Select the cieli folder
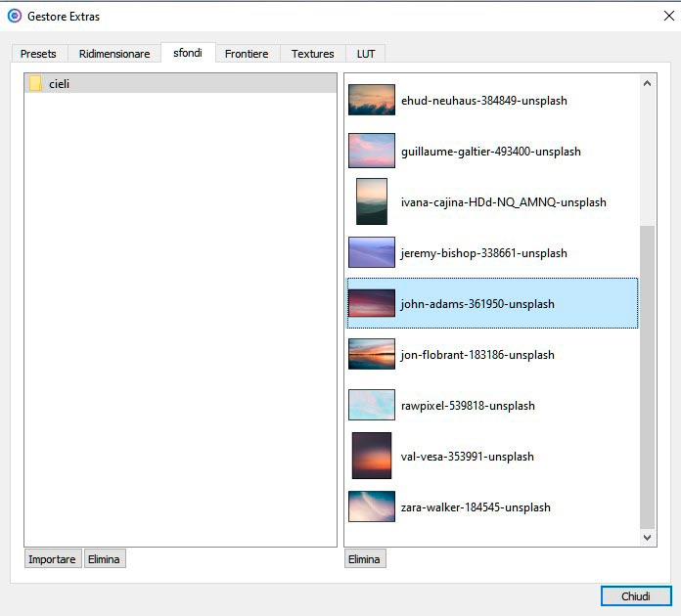681x616 pixels. [x=180, y=83]
